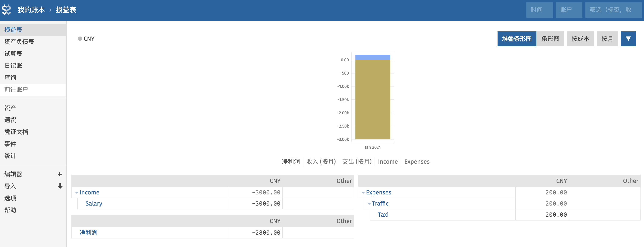Open the Salary account link
This screenshot has width=644, height=247.
pos(94,204)
